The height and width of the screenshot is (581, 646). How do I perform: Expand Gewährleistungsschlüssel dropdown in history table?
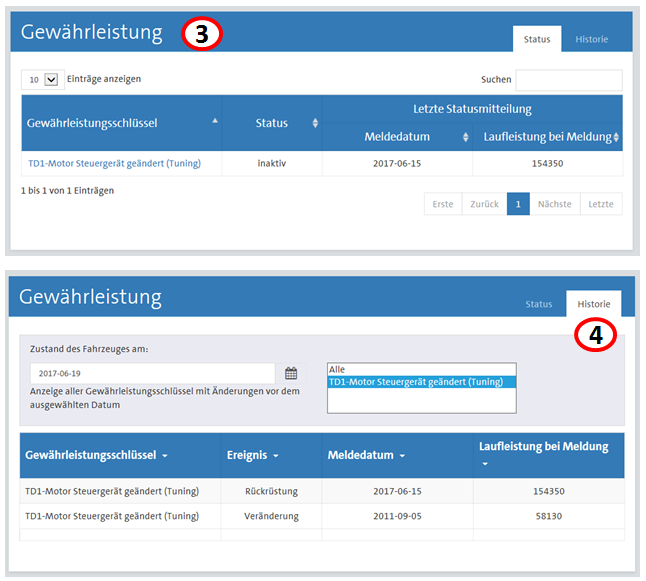click(x=164, y=456)
